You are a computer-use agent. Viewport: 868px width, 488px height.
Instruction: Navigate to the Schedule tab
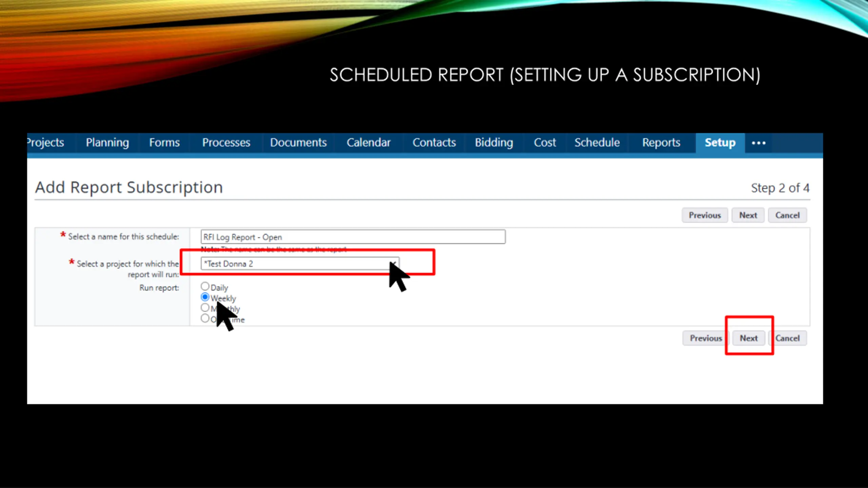(x=597, y=143)
